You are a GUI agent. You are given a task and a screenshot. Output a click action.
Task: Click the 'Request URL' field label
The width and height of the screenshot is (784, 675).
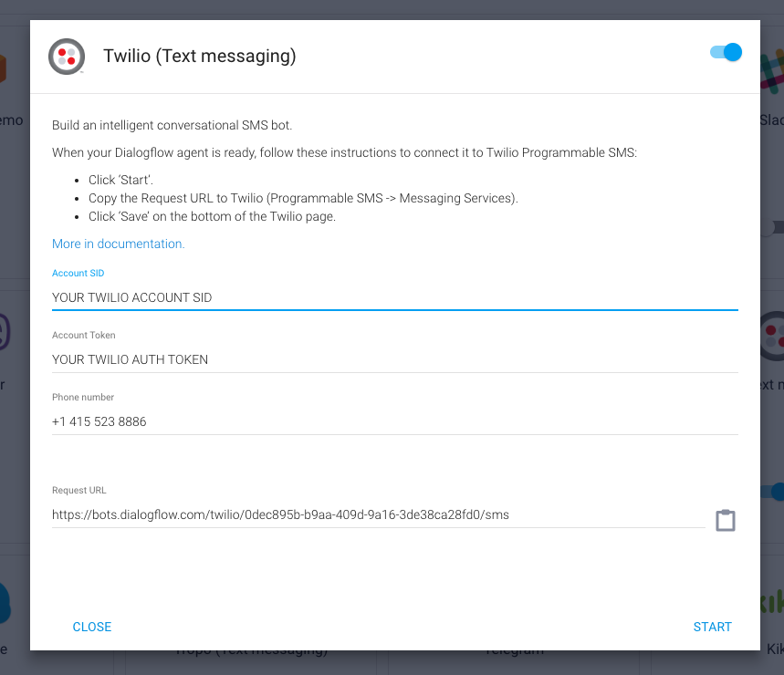point(79,490)
